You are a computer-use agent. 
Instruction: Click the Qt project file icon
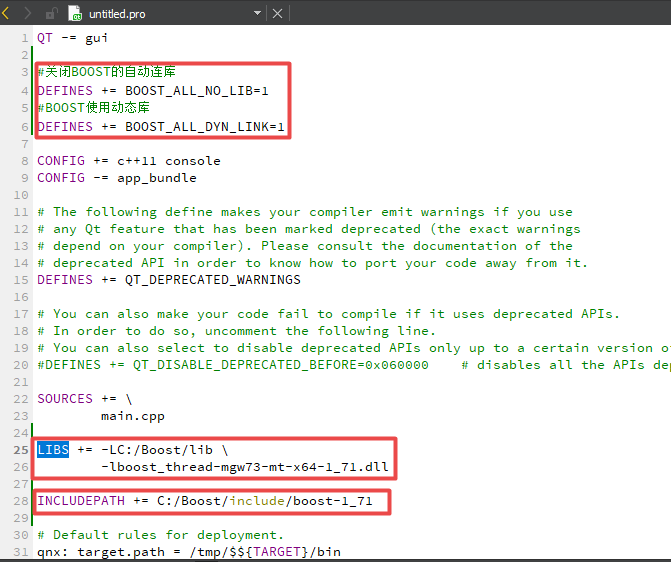point(75,13)
